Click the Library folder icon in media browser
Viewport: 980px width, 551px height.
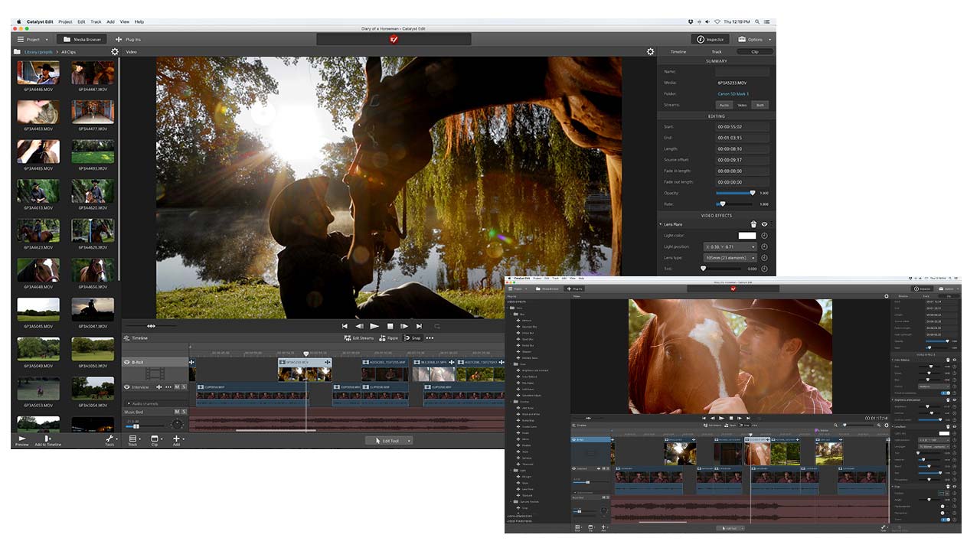17,52
